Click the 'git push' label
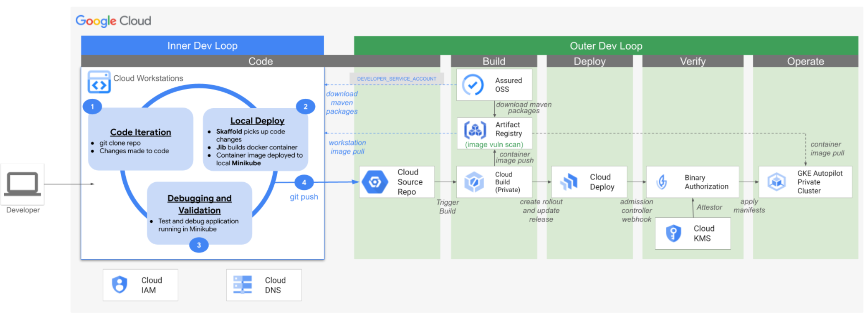 (x=304, y=197)
